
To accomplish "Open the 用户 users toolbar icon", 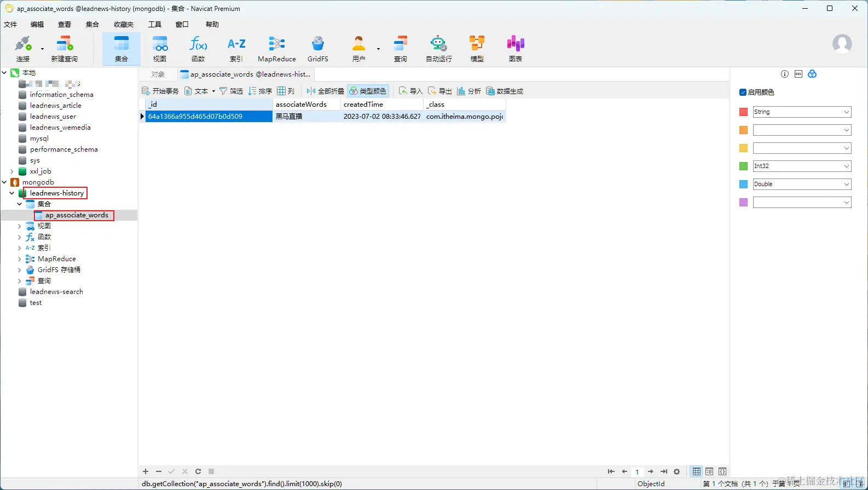I will tap(358, 49).
